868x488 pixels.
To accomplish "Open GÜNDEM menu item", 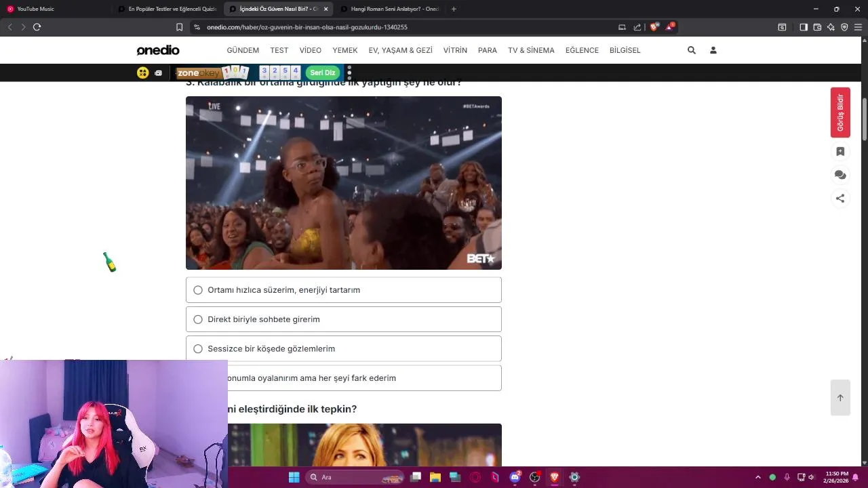I will point(243,50).
